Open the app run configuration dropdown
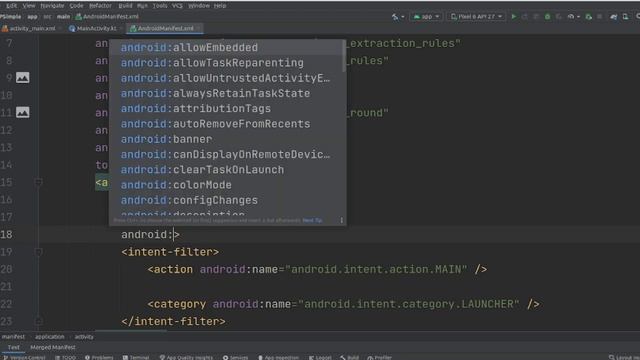 [427, 17]
